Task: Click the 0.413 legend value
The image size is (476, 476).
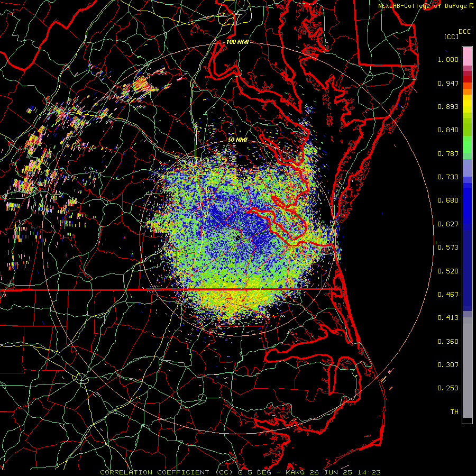Action: (448, 318)
